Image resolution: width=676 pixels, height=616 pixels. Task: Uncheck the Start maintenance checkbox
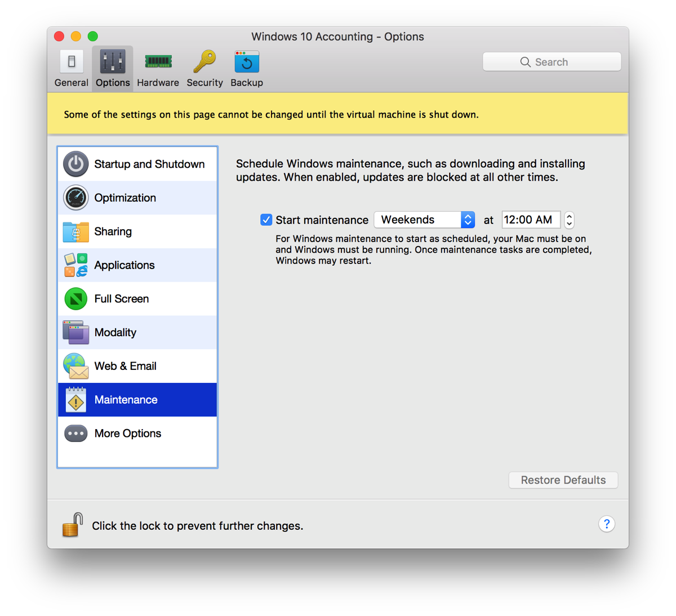(266, 220)
